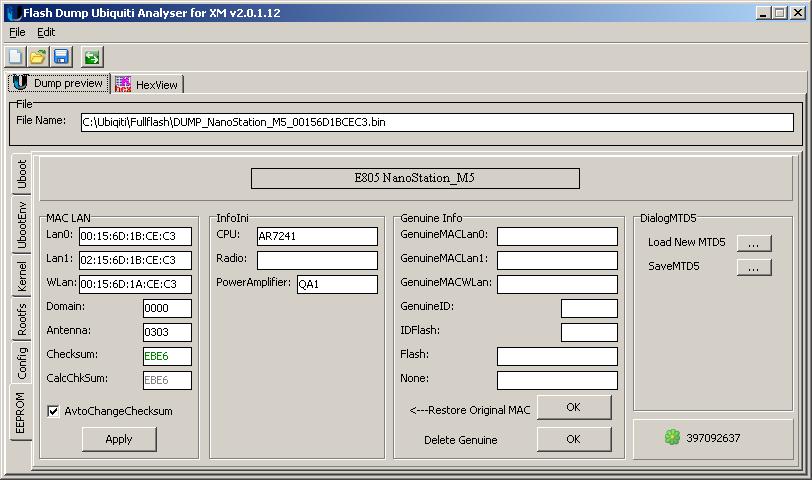Maximize the Flash Dump Analyser window

[x=779, y=13]
